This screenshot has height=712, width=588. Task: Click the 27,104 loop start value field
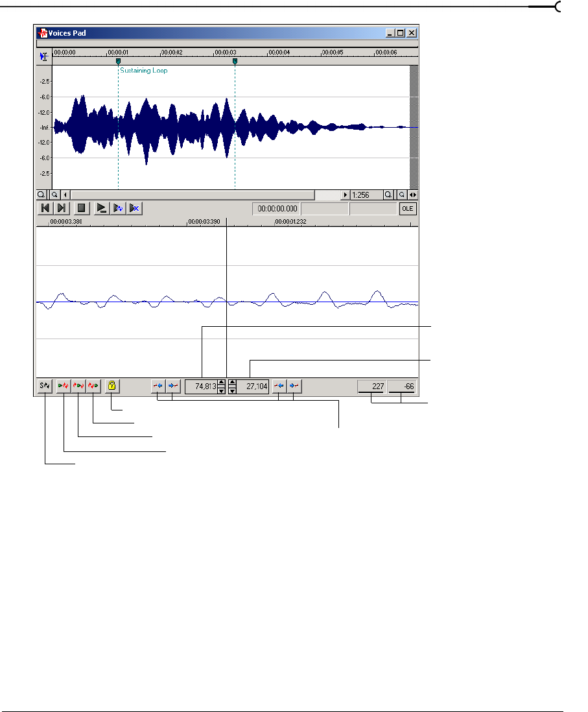click(253, 386)
